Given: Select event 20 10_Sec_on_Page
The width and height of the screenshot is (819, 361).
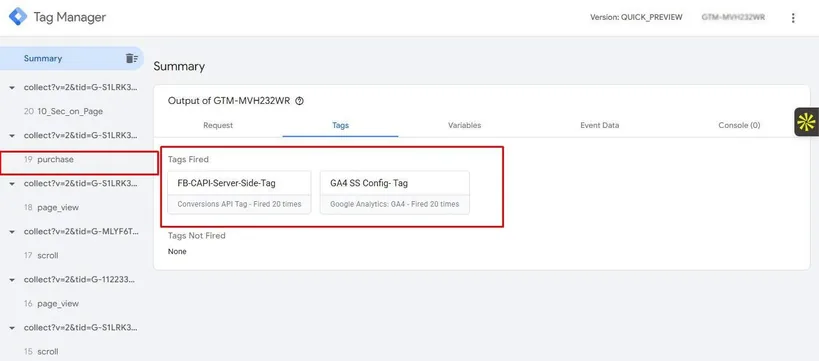Looking at the screenshot, I should pos(63,111).
